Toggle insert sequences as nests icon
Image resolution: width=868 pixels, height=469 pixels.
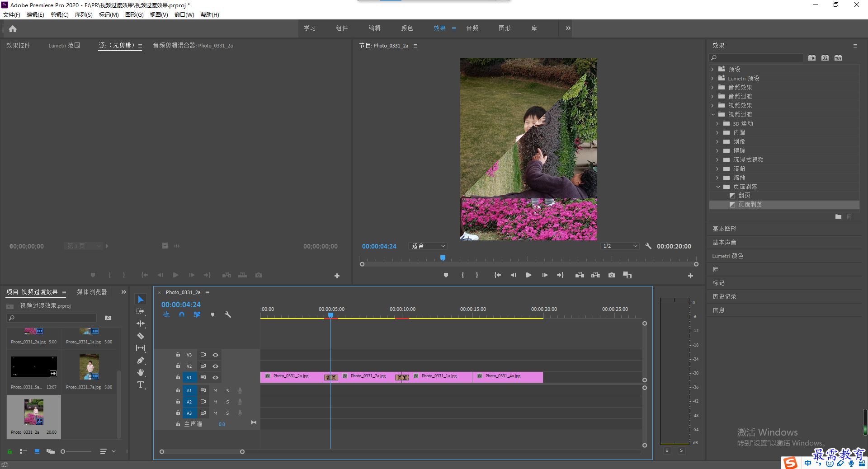pyautogui.click(x=166, y=314)
